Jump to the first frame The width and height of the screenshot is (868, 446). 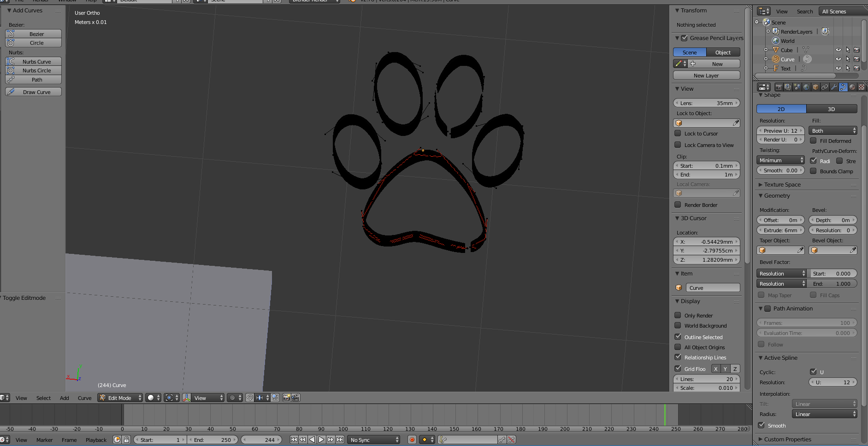(294, 440)
